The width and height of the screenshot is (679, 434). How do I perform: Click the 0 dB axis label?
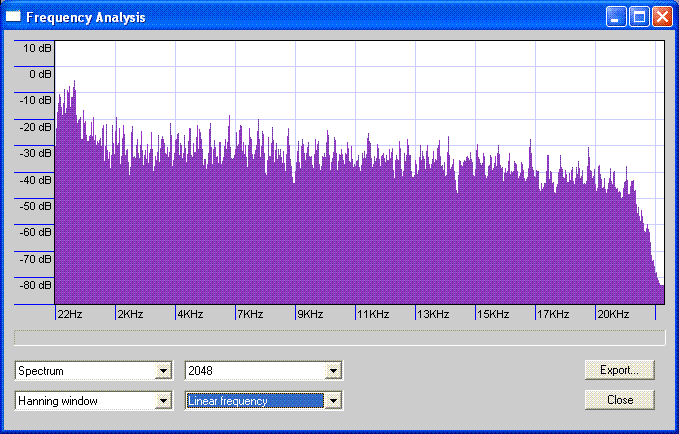tap(40, 74)
